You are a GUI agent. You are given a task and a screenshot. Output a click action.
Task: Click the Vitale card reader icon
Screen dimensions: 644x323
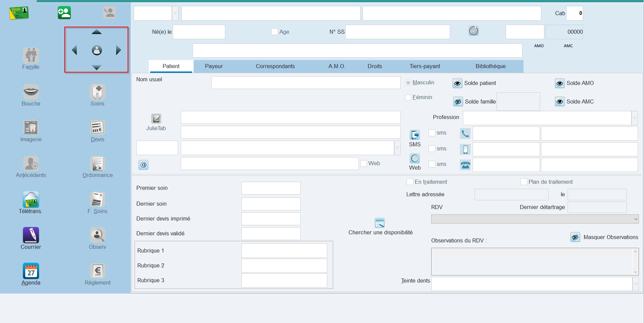(x=19, y=13)
